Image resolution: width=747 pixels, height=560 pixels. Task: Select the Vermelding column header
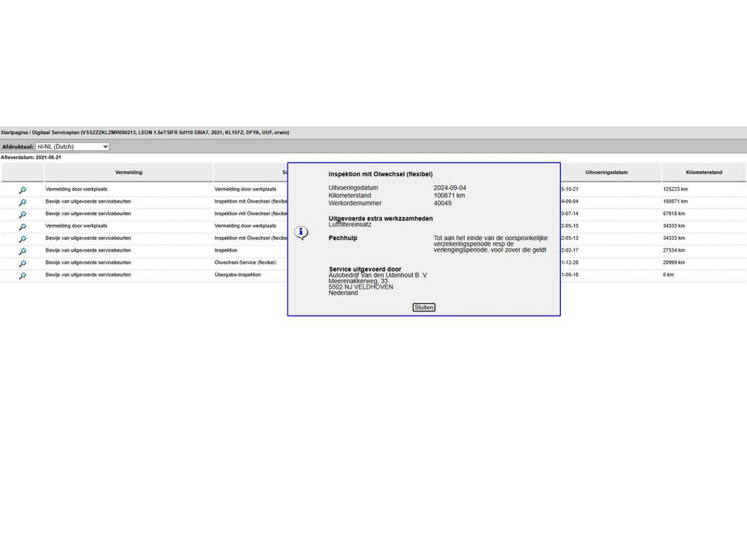pyautogui.click(x=129, y=172)
